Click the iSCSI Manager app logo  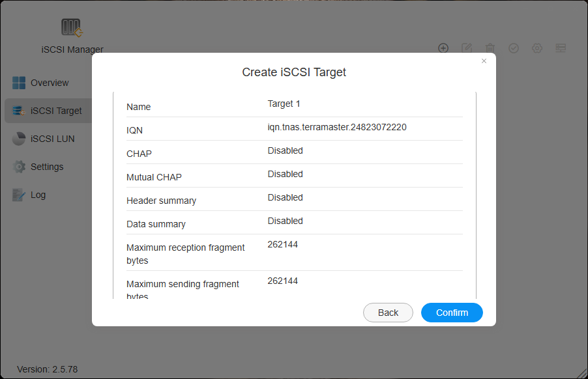pos(72,27)
